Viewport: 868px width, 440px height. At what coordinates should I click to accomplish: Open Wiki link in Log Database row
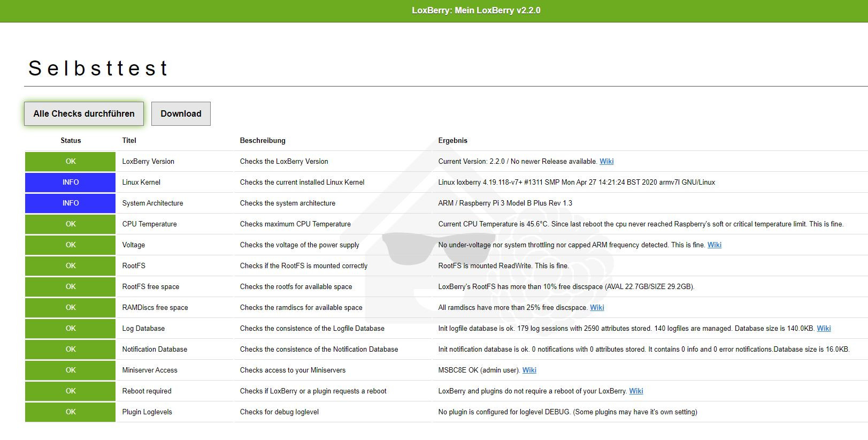(824, 328)
